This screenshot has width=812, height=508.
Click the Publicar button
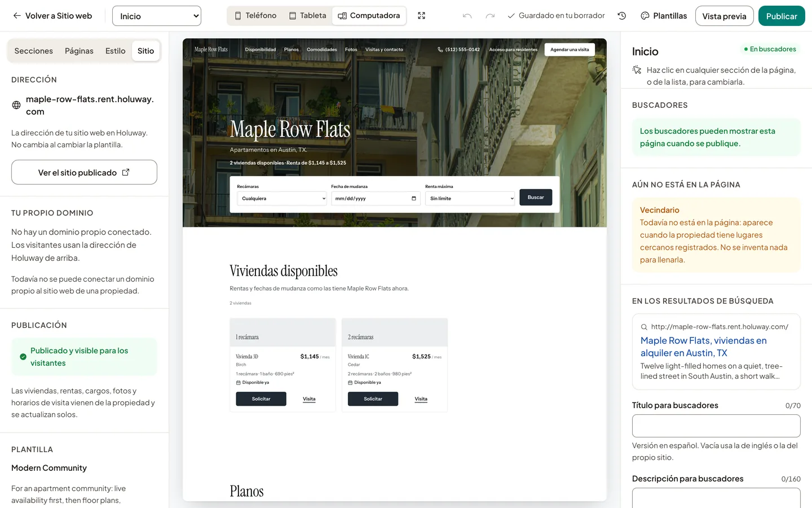782,16
